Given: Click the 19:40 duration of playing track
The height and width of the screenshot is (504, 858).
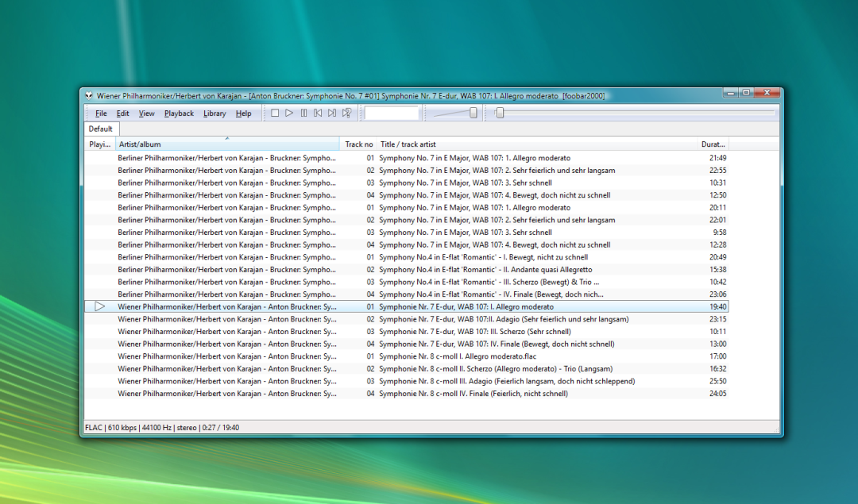Looking at the screenshot, I should coord(718,306).
